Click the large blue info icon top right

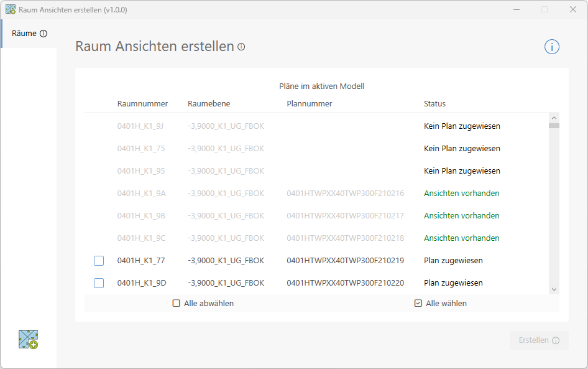pos(552,47)
